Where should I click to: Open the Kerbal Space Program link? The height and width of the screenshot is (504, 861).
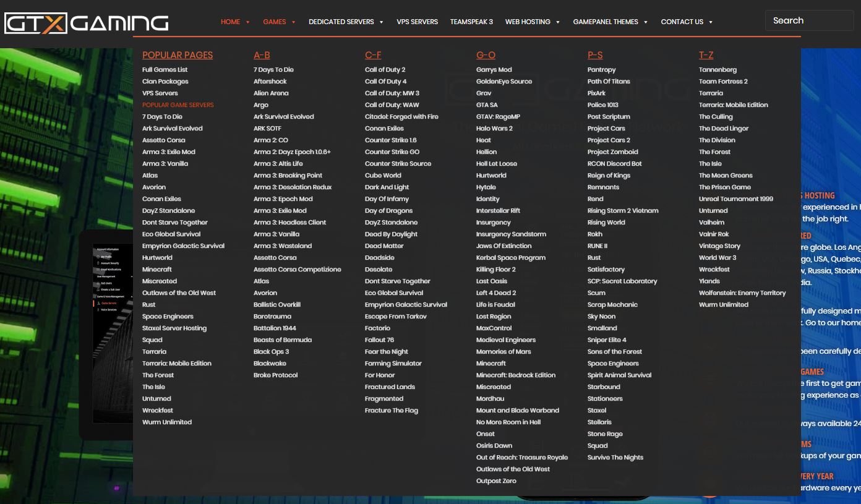pyautogui.click(x=510, y=258)
